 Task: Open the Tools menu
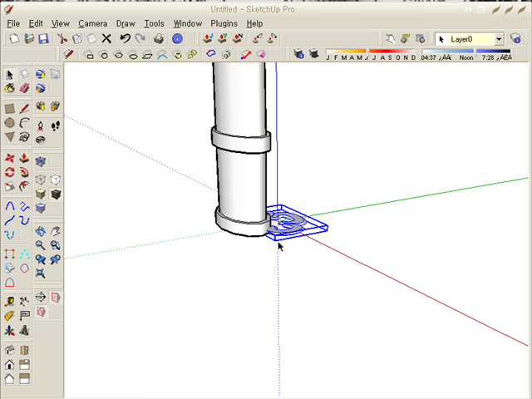[154, 24]
